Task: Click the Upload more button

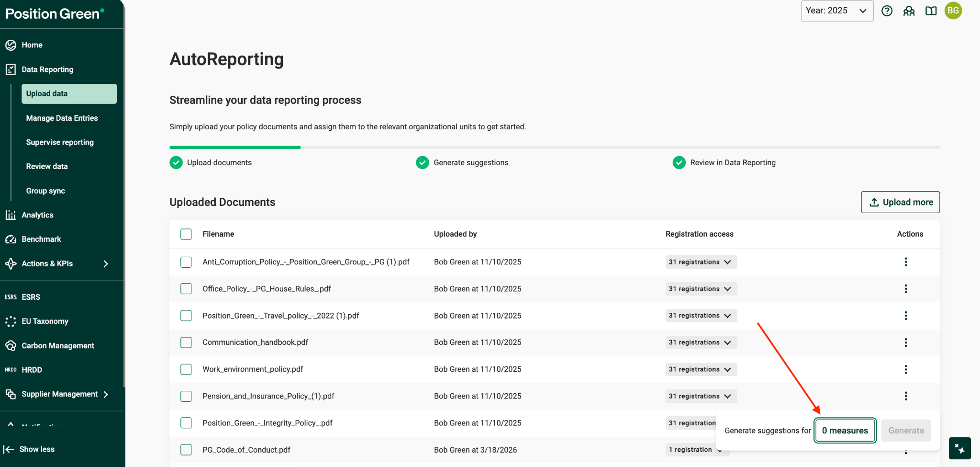Action: [900, 202]
